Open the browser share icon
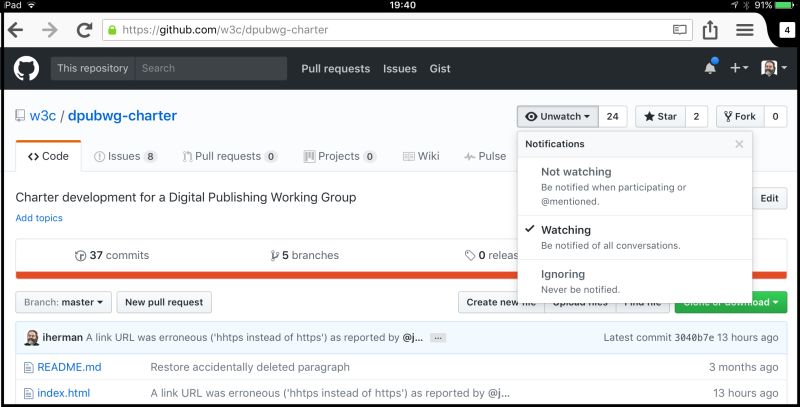800x407 pixels. (x=710, y=30)
